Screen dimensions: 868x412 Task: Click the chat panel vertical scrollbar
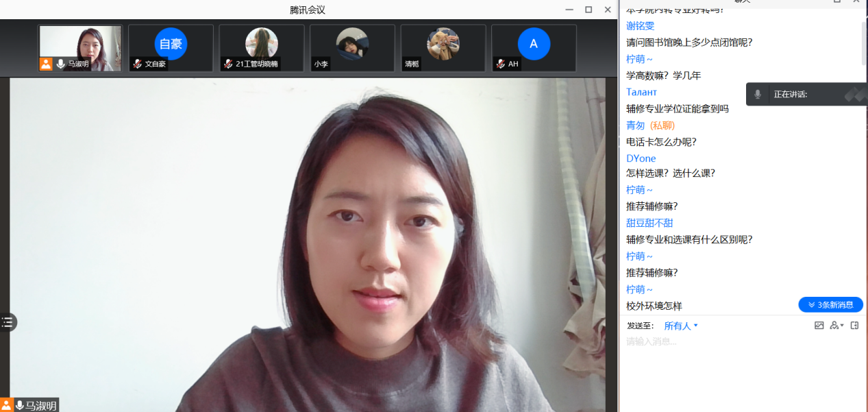[x=865, y=41]
